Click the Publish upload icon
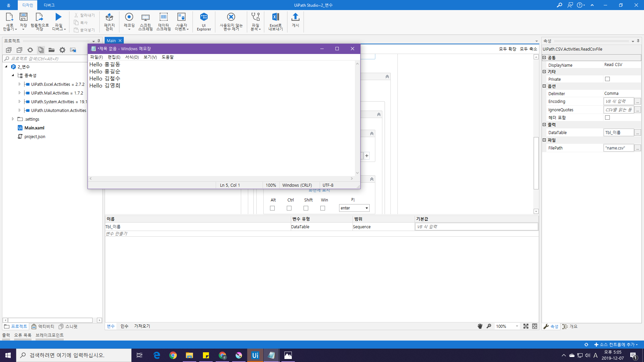Screen dimensions: 644x362 (295, 17)
